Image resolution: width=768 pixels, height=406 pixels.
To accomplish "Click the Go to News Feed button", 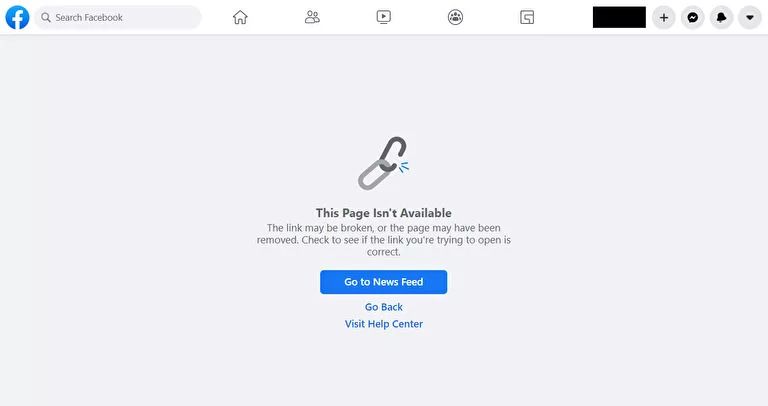I will pos(384,282).
